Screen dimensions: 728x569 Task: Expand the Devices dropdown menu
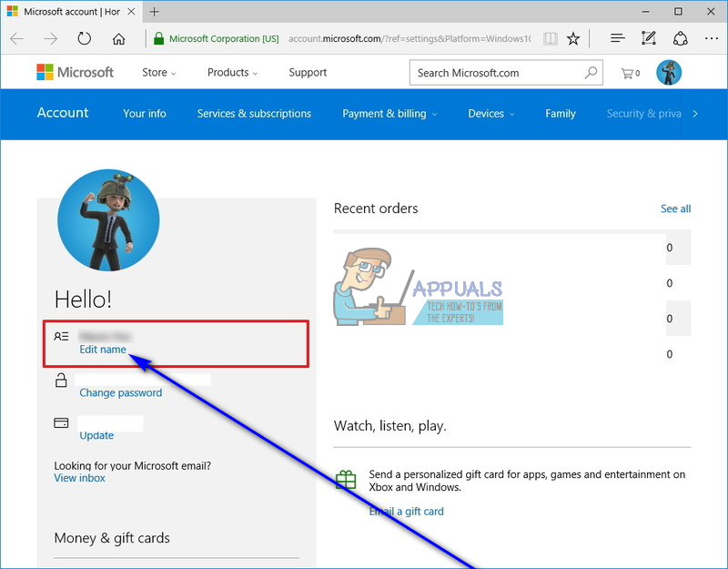click(490, 114)
